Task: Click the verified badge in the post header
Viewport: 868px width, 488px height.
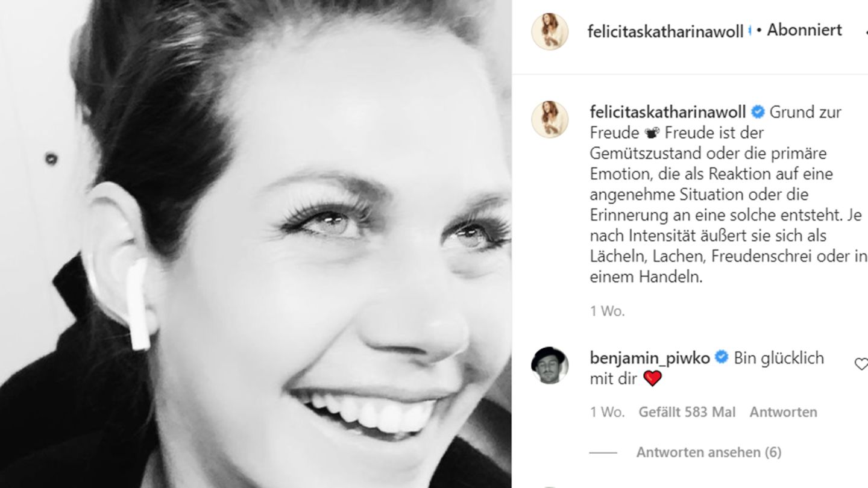Action: [x=749, y=31]
